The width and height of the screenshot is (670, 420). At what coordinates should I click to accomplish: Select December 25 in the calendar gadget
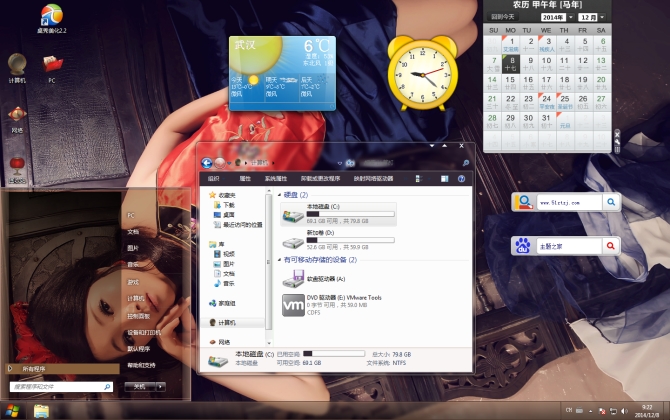coord(565,102)
